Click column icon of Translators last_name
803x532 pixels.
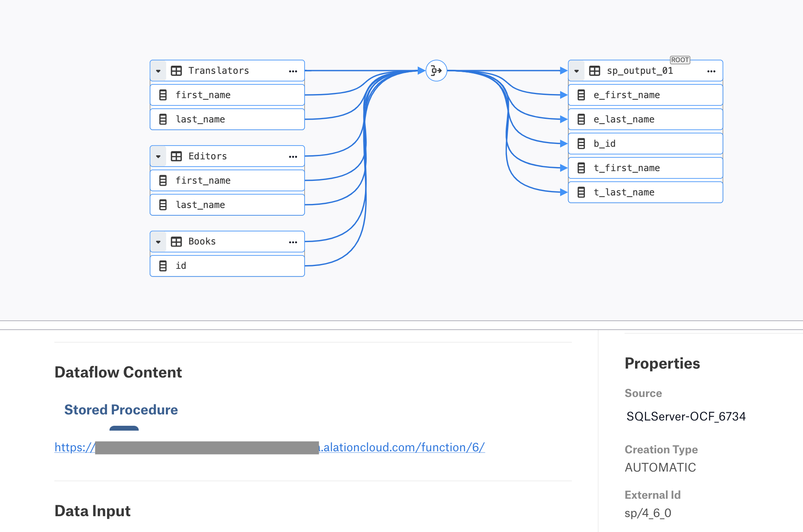(x=163, y=119)
